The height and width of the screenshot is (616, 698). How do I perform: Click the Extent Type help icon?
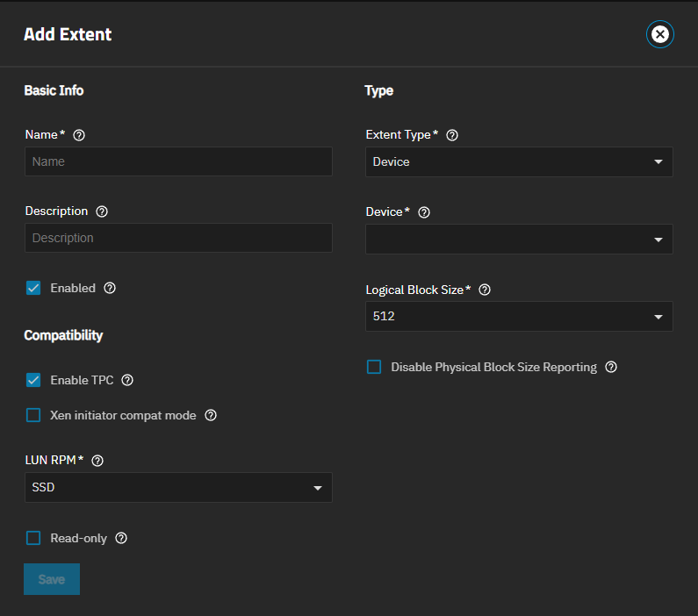pos(452,135)
